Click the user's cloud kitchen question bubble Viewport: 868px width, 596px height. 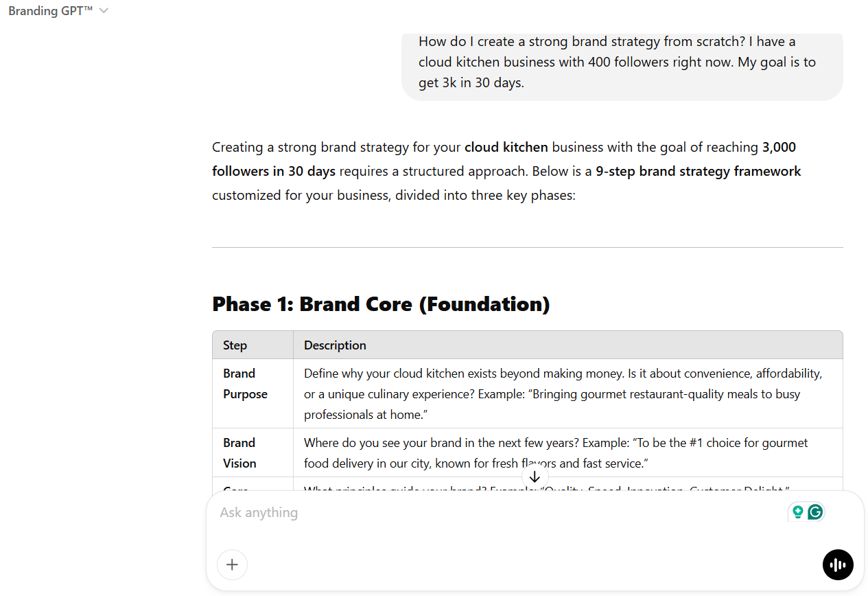[x=621, y=62]
